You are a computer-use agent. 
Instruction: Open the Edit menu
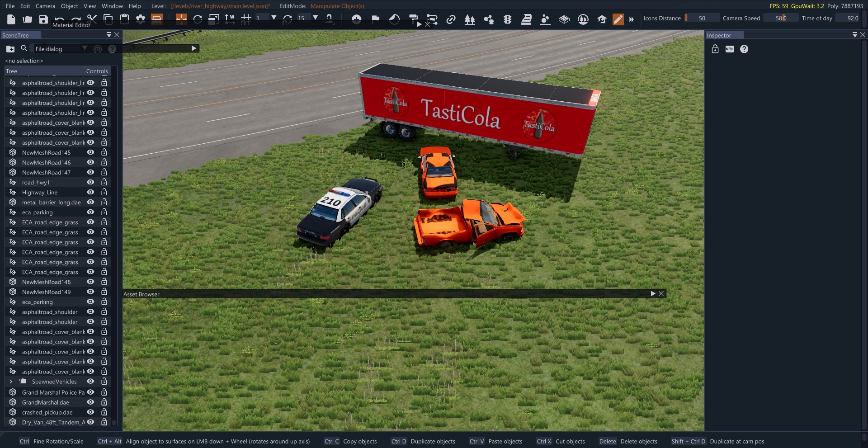point(25,6)
